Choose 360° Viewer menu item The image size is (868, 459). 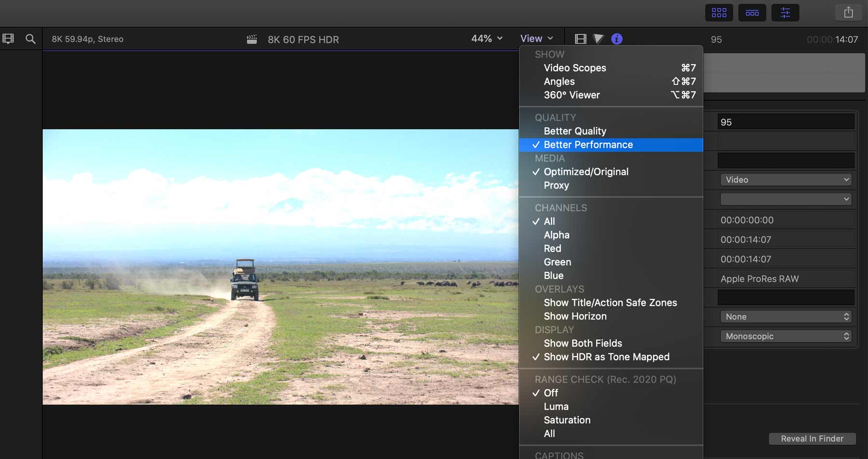(611, 95)
